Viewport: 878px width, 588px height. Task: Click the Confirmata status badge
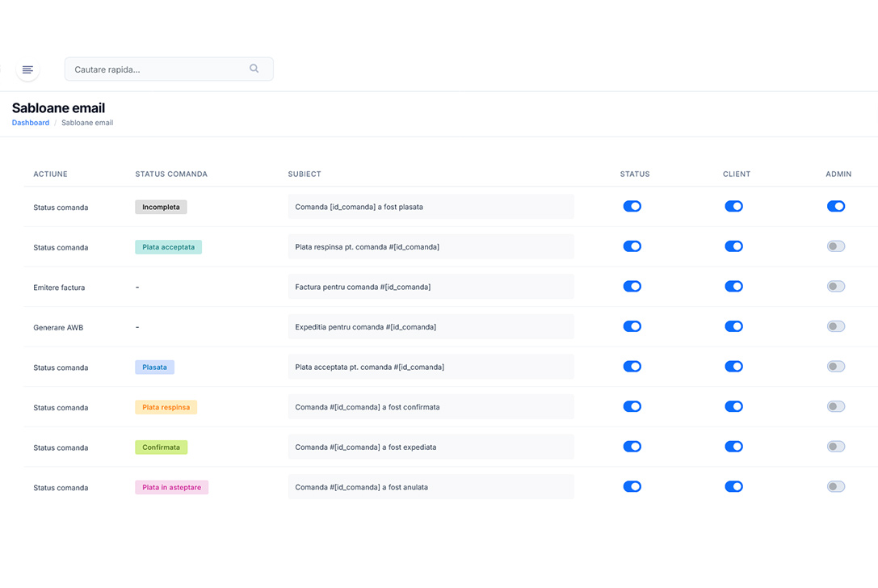[161, 447]
